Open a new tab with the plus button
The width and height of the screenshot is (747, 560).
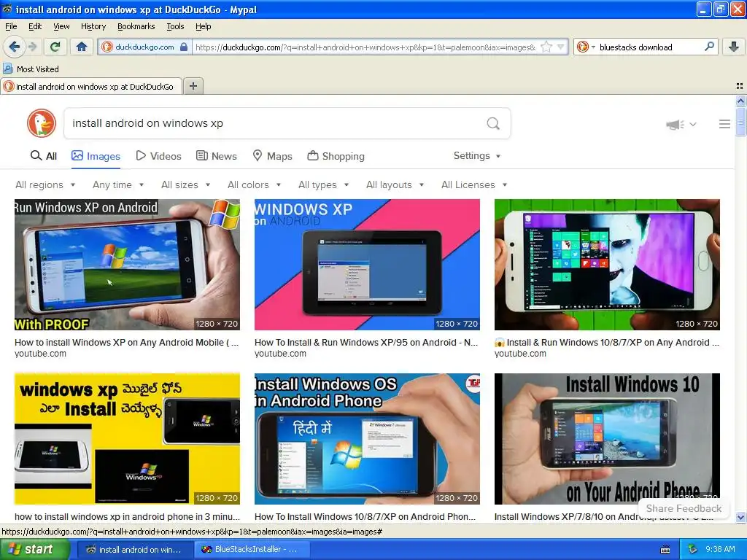coord(193,86)
